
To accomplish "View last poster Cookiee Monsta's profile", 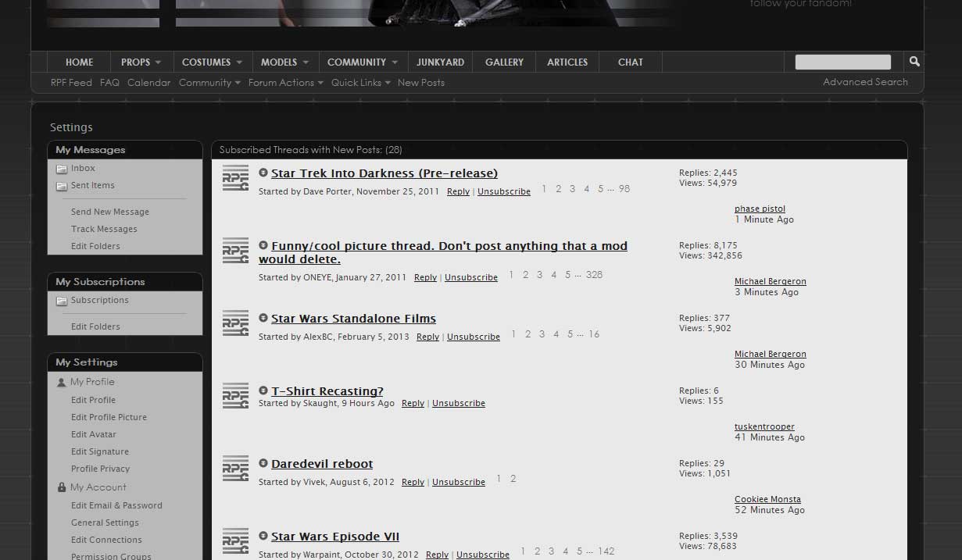I will point(767,499).
